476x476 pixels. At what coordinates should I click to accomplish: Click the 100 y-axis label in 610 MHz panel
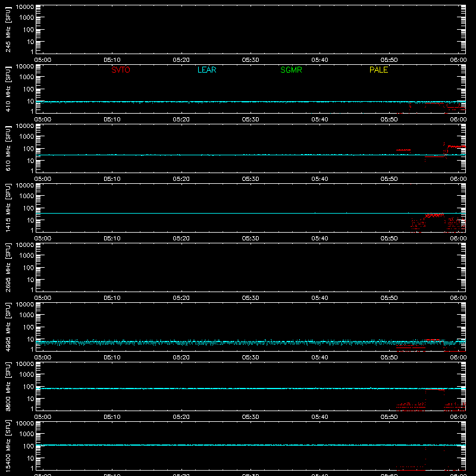29,149
